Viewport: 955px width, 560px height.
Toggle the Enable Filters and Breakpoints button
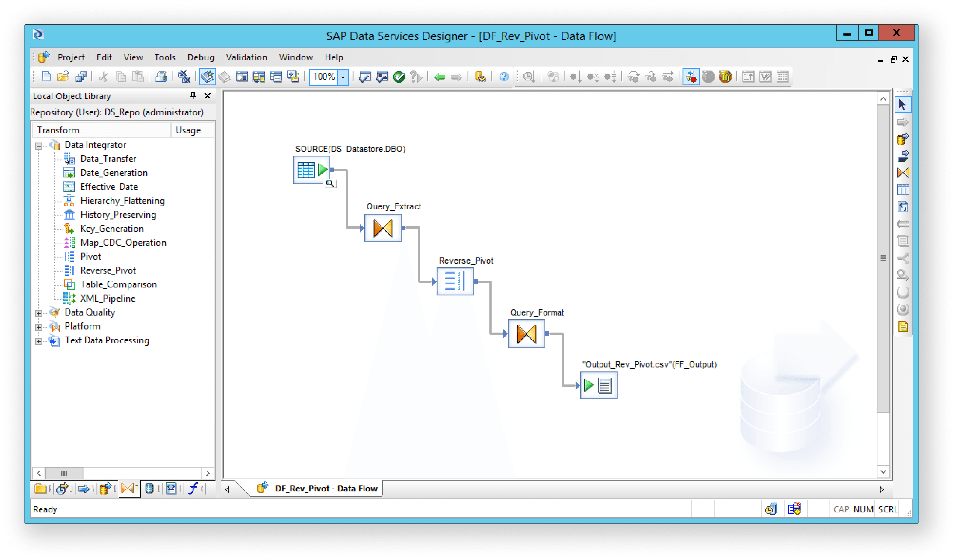coord(691,77)
